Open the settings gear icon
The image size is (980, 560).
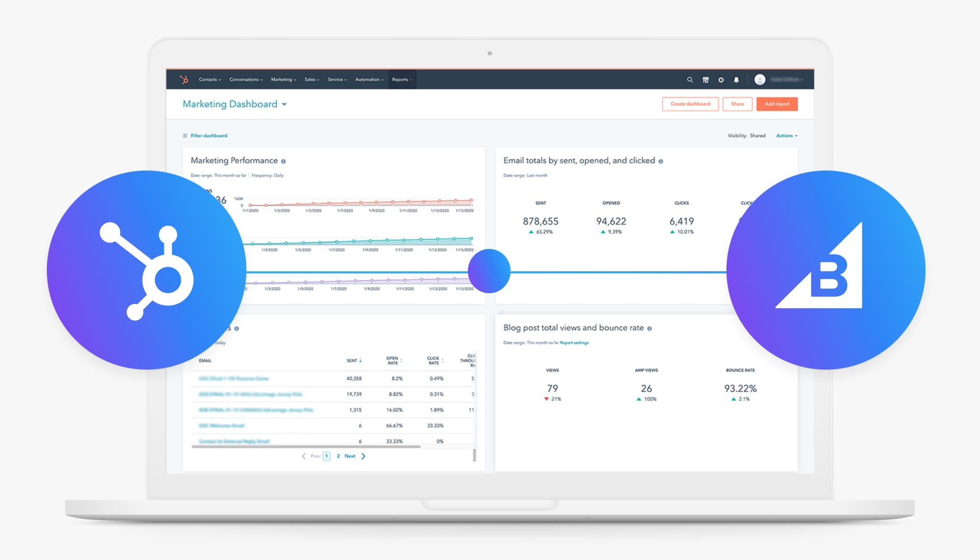(x=721, y=80)
